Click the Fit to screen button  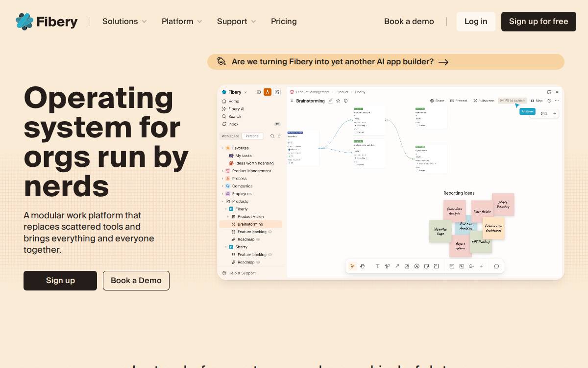[512, 101]
